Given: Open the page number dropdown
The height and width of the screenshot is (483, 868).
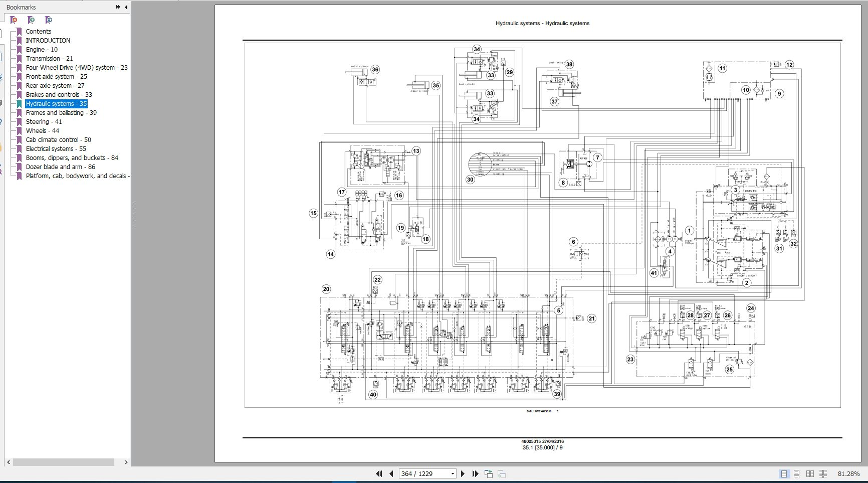Looking at the screenshot, I should tap(453, 473).
